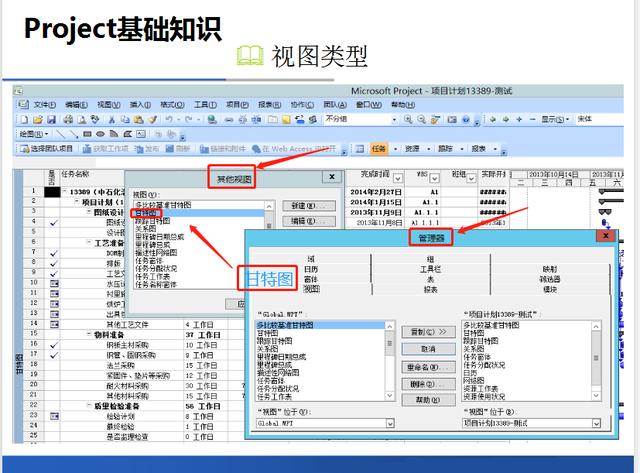Switch to the 日历 tab in 管理器
This screenshot has height=473, width=640.
(311, 268)
